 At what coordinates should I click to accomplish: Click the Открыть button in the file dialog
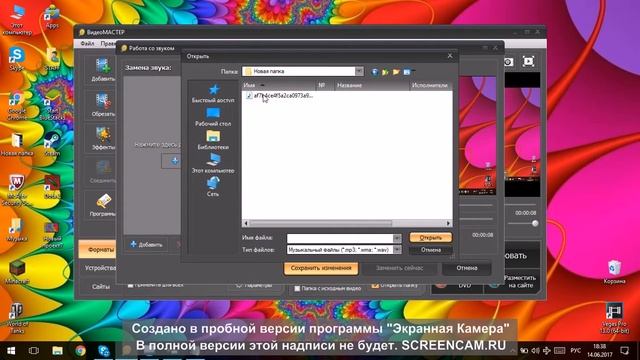point(431,238)
